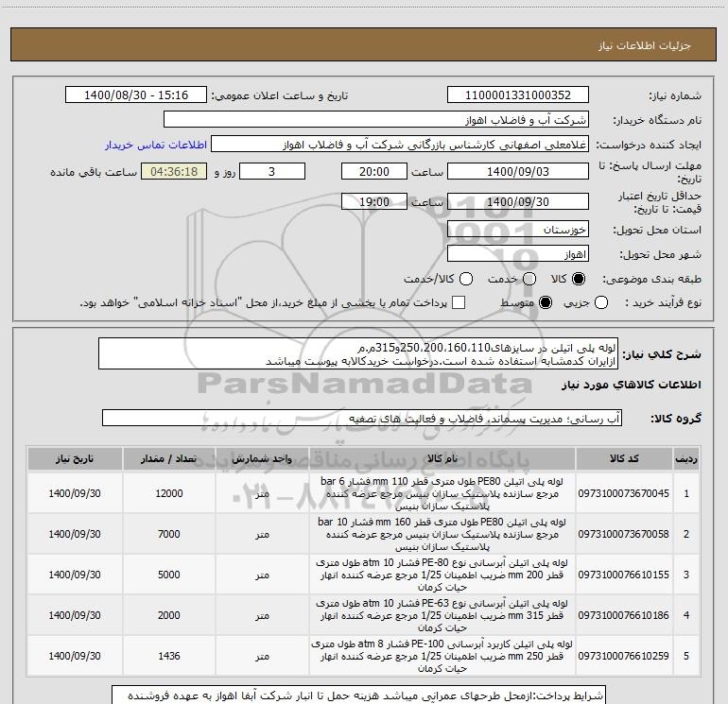Click the تعداد / مقدار column header
728x704 pixels.
tap(169, 458)
